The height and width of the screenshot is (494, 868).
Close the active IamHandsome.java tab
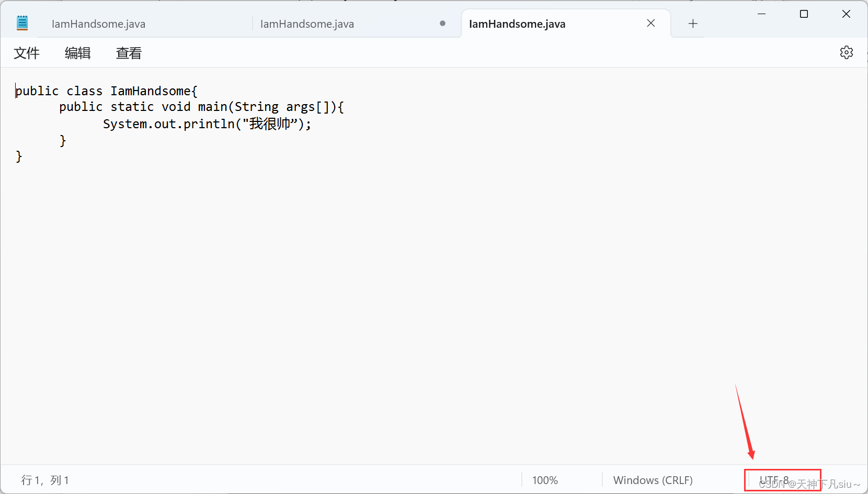(x=651, y=23)
